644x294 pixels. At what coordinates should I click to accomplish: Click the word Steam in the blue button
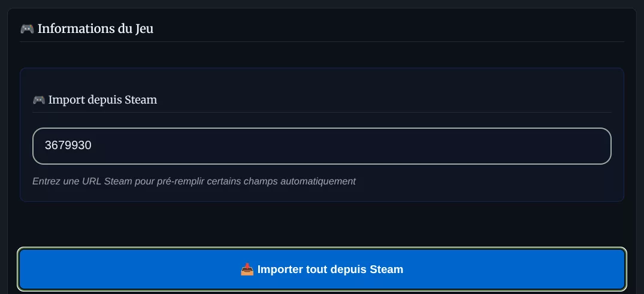[386, 269]
